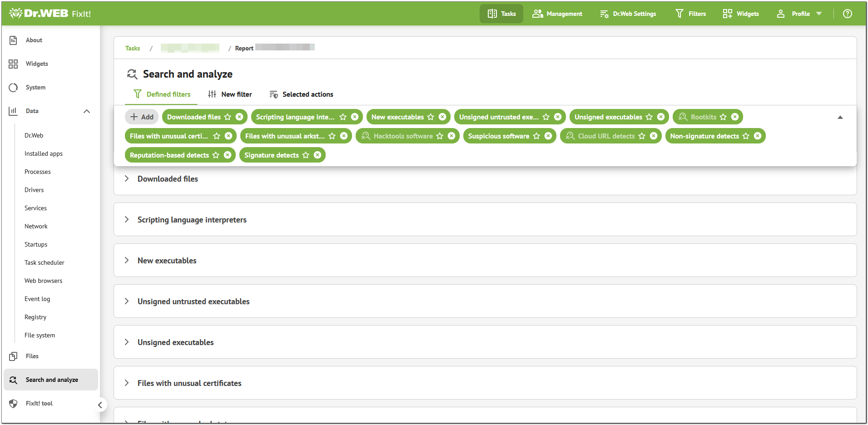Star the Unsigned executables filter
The image size is (868, 425).
point(649,117)
